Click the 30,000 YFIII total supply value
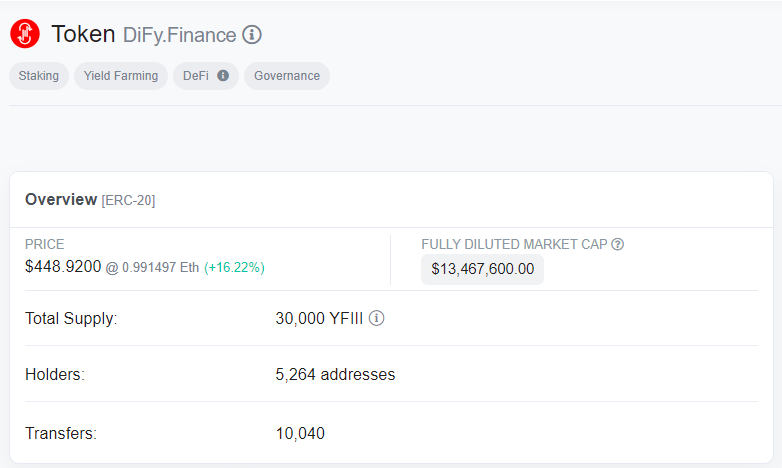The image size is (782, 468). 319,318
